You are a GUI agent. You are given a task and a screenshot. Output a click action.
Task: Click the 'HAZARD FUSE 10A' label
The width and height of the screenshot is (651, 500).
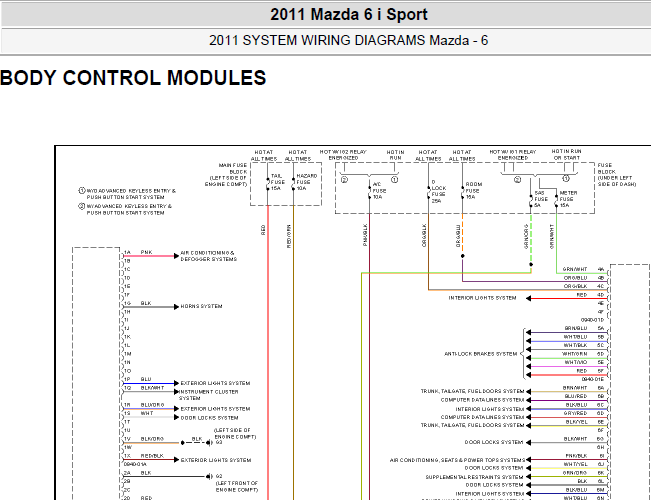306,182
